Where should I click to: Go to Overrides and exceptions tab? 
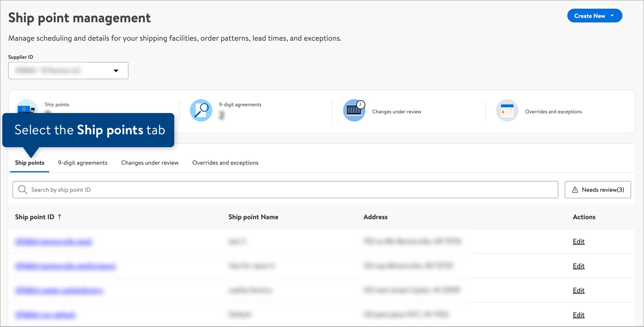pyautogui.click(x=225, y=163)
